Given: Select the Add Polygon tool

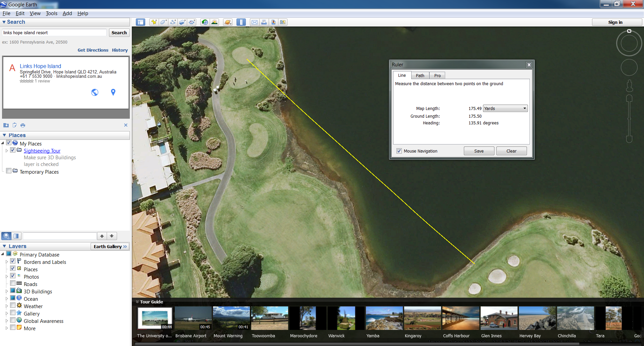Looking at the screenshot, I should [x=163, y=22].
